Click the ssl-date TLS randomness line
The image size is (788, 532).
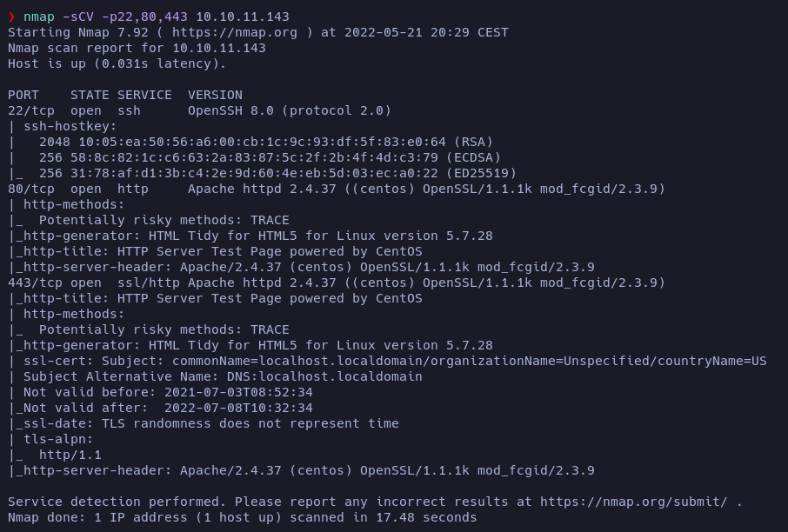pyautogui.click(x=203, y=423)
